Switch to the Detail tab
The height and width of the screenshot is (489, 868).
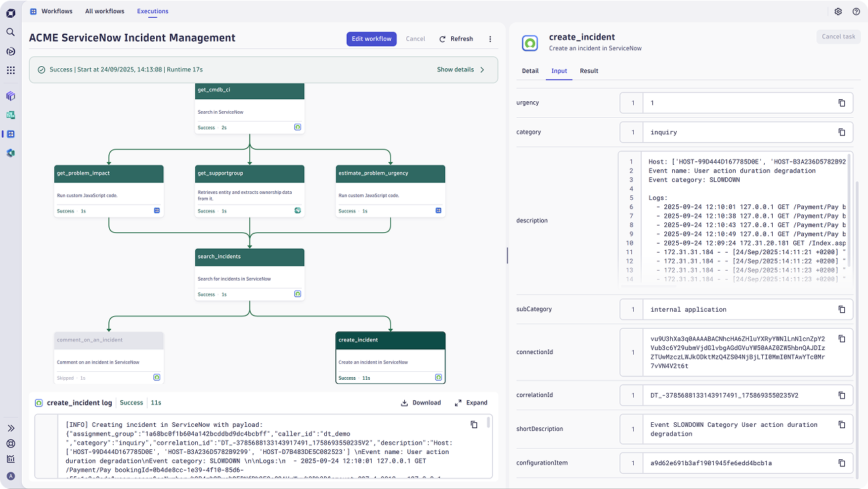[x=530, y=71]
